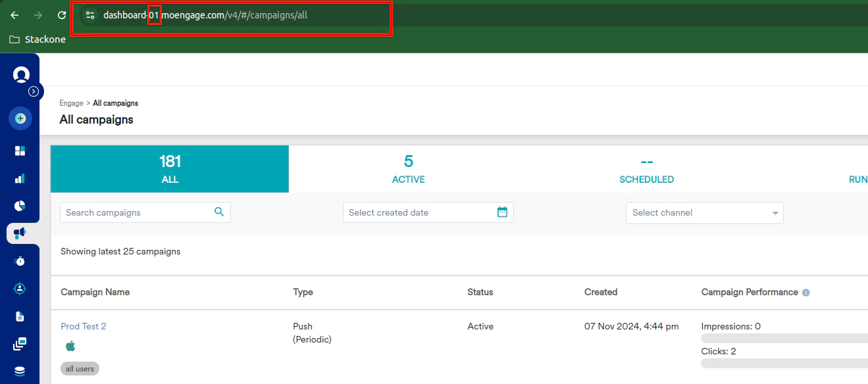Screen dimensions: 868x384
Task: Click the plus create-new icon in sidebar
Action: tap(20, 119)
